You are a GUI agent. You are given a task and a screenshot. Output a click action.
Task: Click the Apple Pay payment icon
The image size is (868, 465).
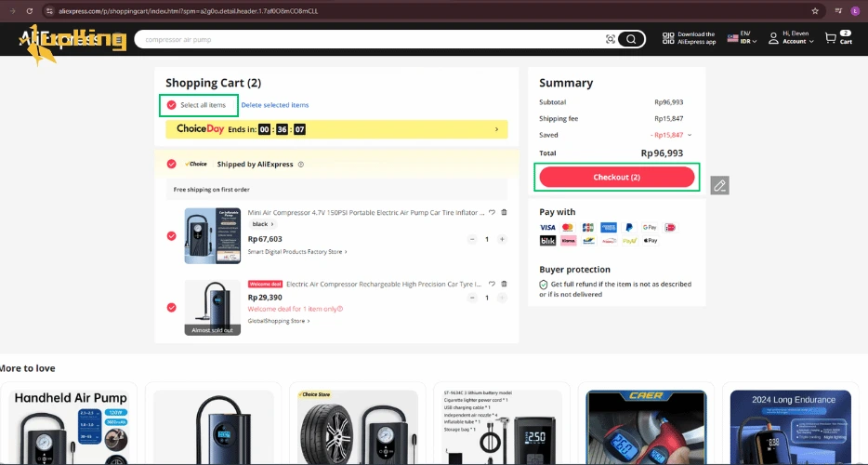pos(651,241)
